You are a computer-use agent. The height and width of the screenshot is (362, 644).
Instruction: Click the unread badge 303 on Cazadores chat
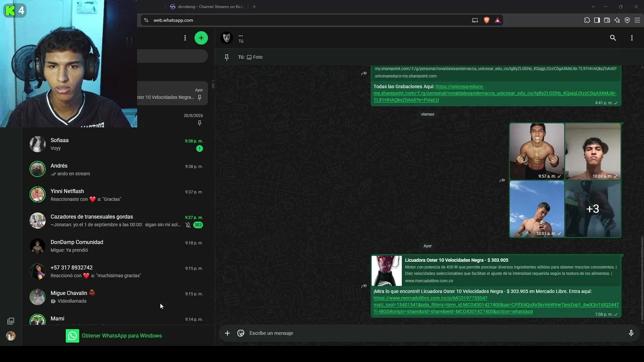pyautogui.click(x=198, y=225)
